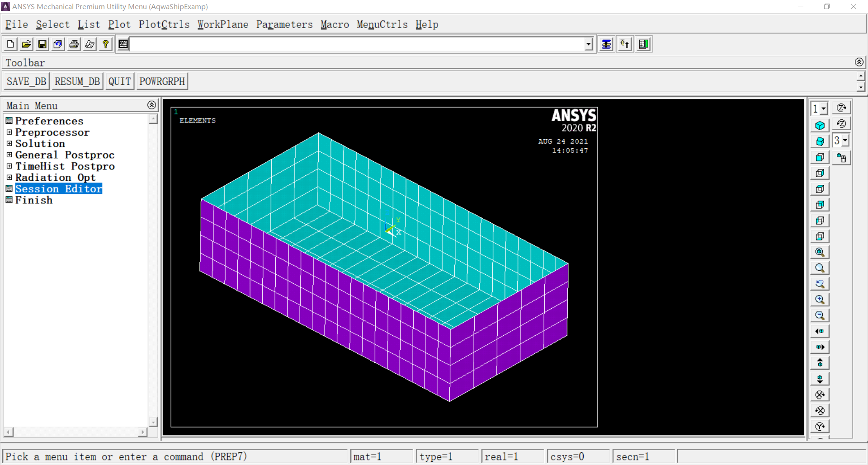This screenshot has width=868, height=465.
Task: Rotate model clockwise about Y axis
Action: coord(820,426)
